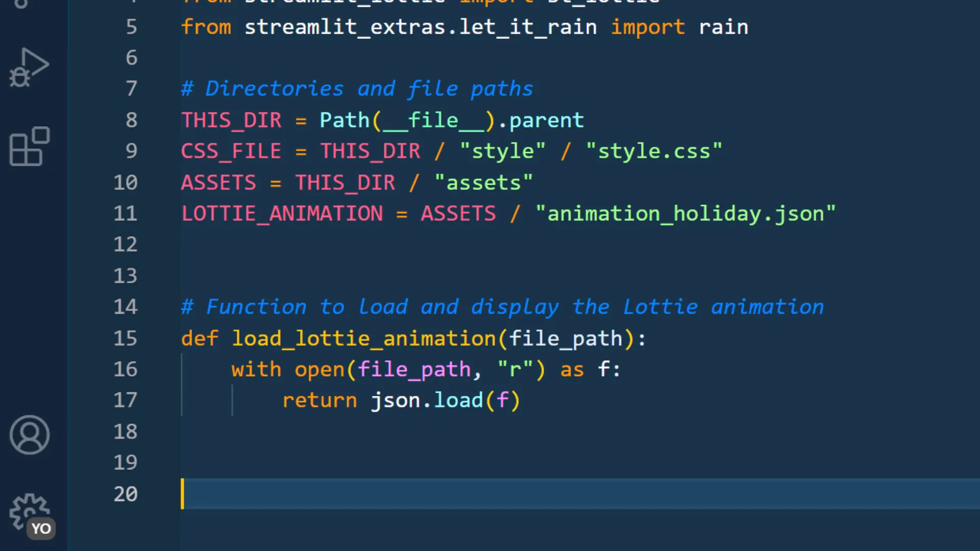Click the indentation guide beside with open
Image resolution: width=980 pixels, height=551 pixels.
pyautogui.click(x=182, y=369)
